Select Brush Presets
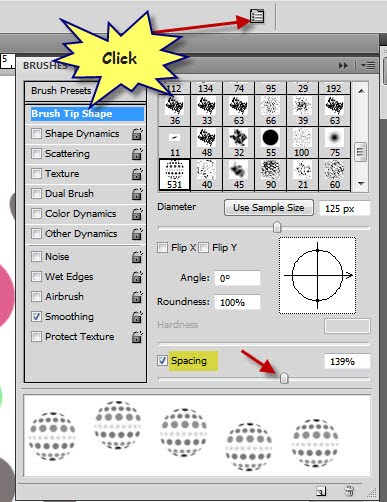The image size is (387, 502). (61, 91)
